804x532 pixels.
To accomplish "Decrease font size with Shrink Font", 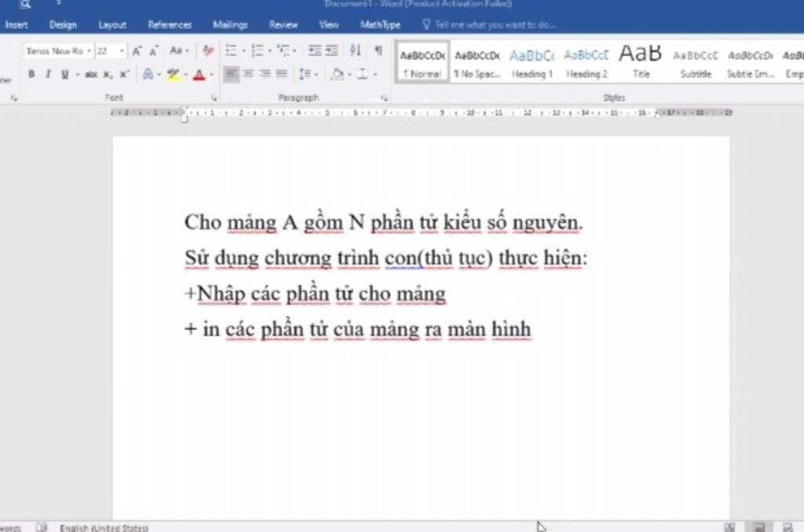I will pos(153,51).
